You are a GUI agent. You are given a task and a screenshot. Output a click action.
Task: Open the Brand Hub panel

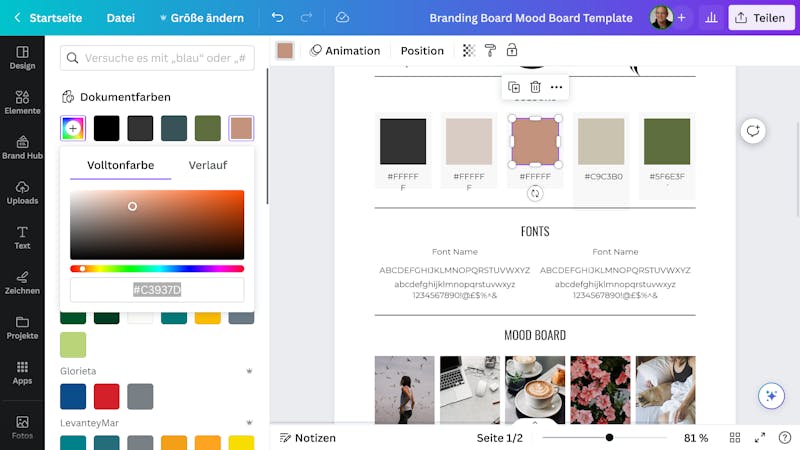pyautogui.click(x=22, y=147)
